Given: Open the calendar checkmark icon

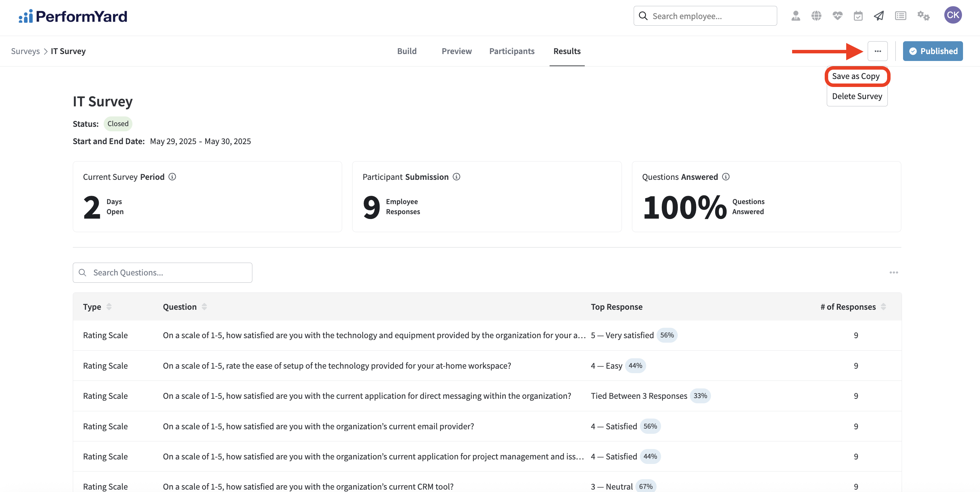Looking at the screenshot, I should [x=858, y=16].
